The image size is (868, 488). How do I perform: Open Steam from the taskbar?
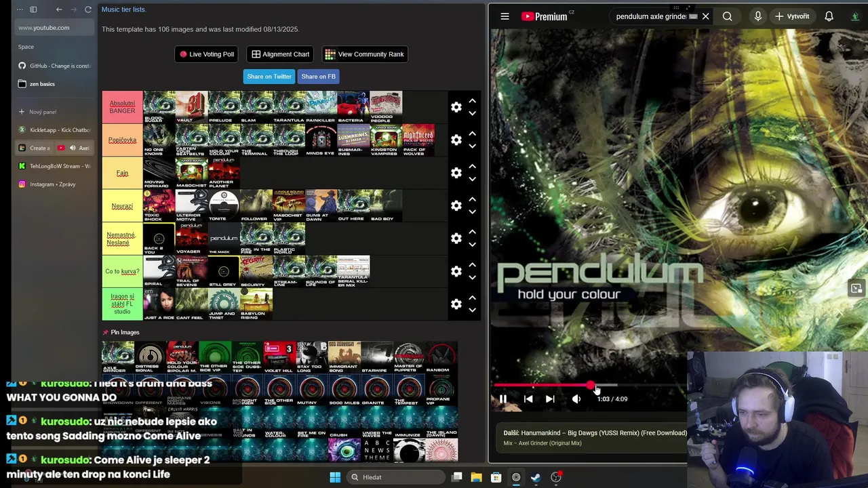(536, 477)
